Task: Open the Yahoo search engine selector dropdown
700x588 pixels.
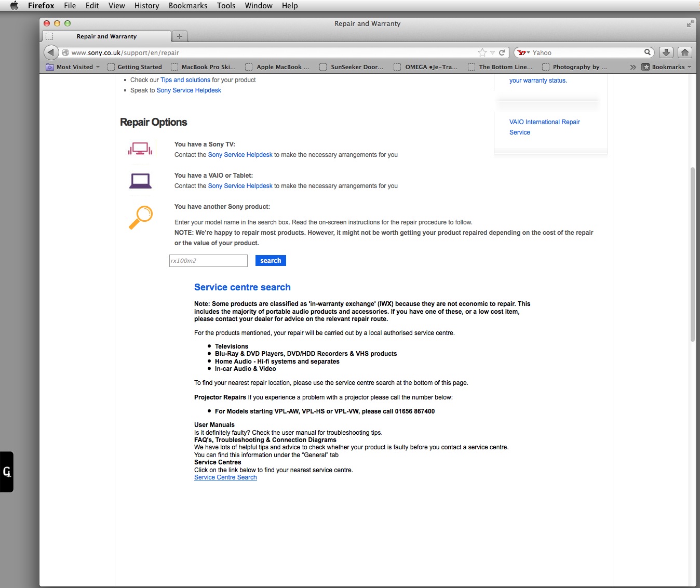Action: tap(523, 52)
